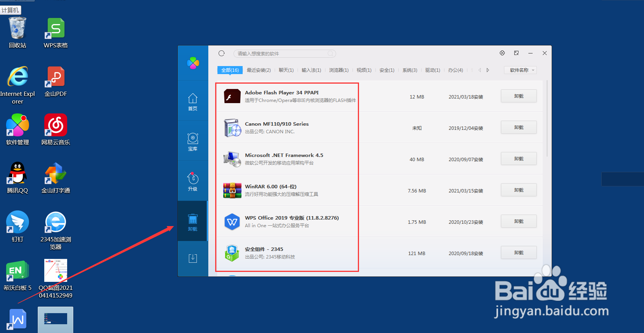Click the software list vertical scrollbar

tap(547, 118)
